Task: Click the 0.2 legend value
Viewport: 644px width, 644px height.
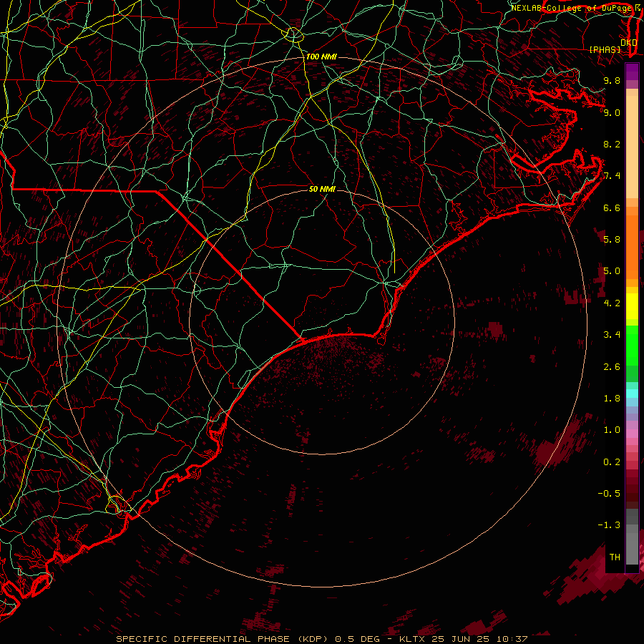Action: pos(612,462)
